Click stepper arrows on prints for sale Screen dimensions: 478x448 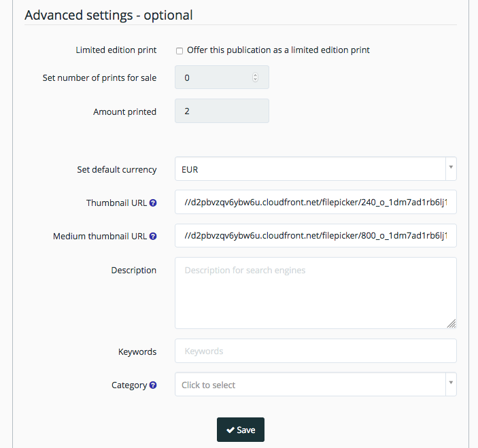[x=255, y=77]
